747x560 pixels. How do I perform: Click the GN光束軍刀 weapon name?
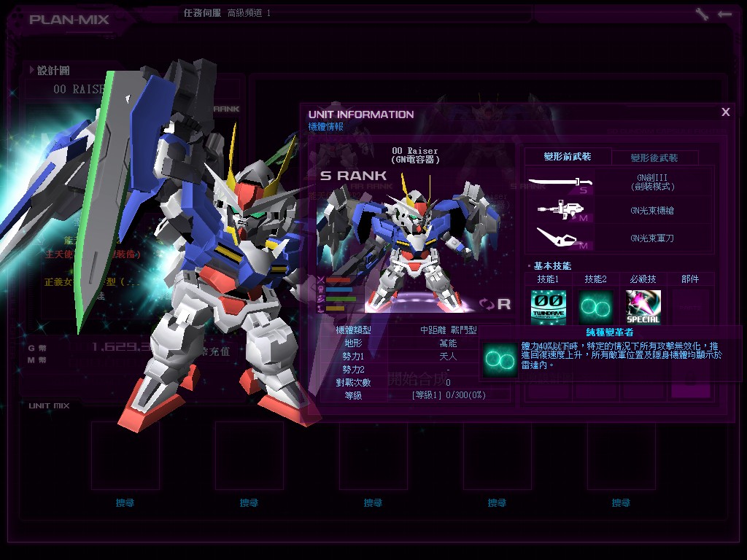652,238
